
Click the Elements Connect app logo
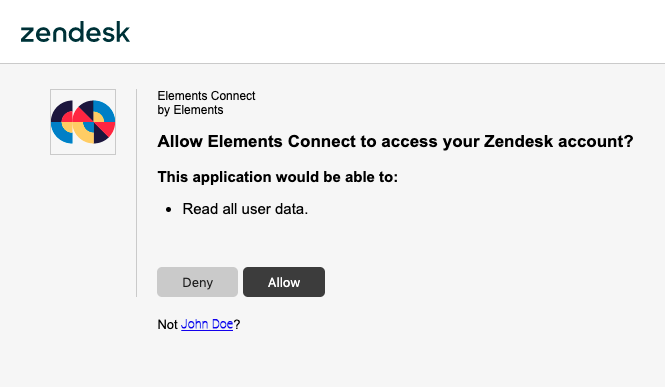pyautogui.click(x=83, y=122)
